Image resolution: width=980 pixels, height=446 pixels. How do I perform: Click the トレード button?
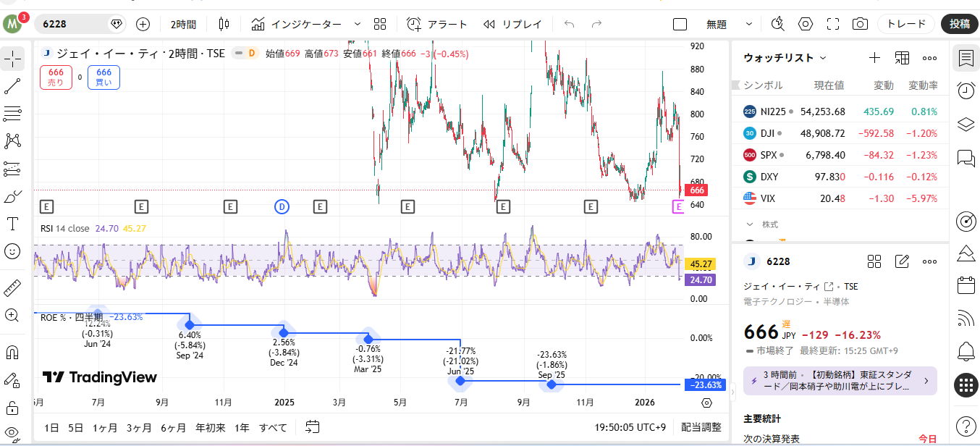(906, 24)
